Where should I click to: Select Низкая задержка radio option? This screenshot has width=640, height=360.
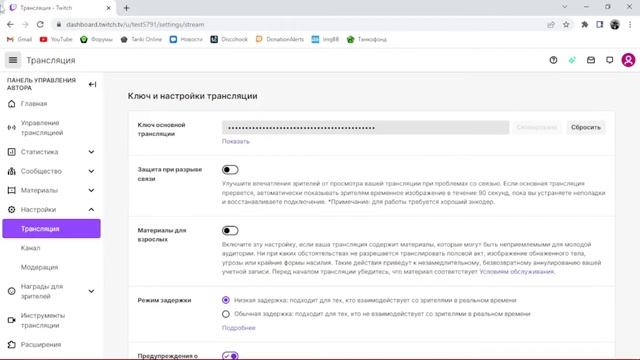click(226, 300)
